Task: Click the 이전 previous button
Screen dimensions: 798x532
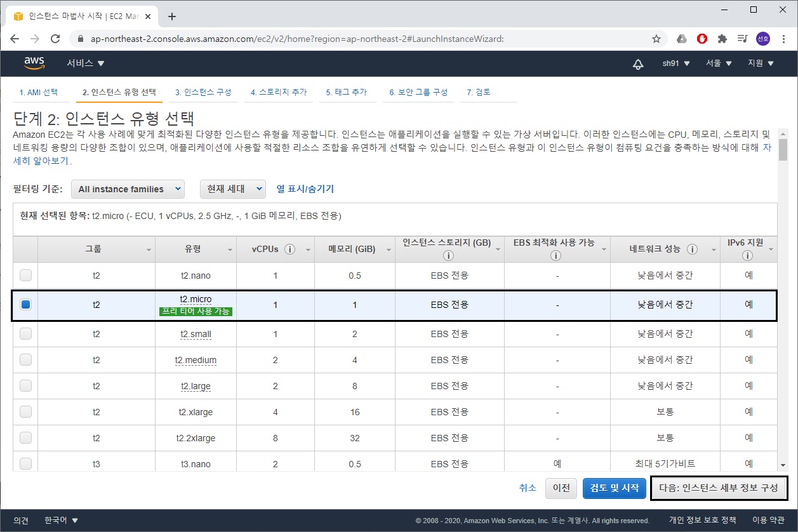Action: (561, 488)
